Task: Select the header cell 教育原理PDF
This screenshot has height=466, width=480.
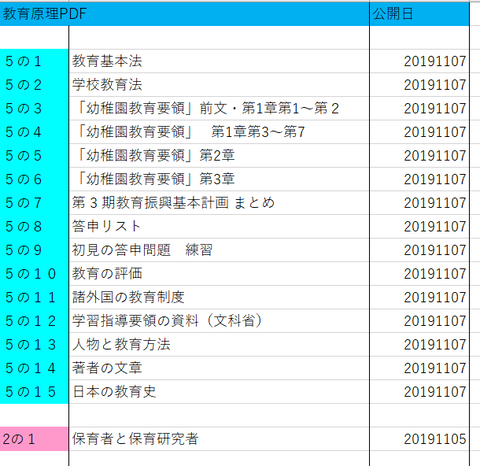Action: [184, 14]
